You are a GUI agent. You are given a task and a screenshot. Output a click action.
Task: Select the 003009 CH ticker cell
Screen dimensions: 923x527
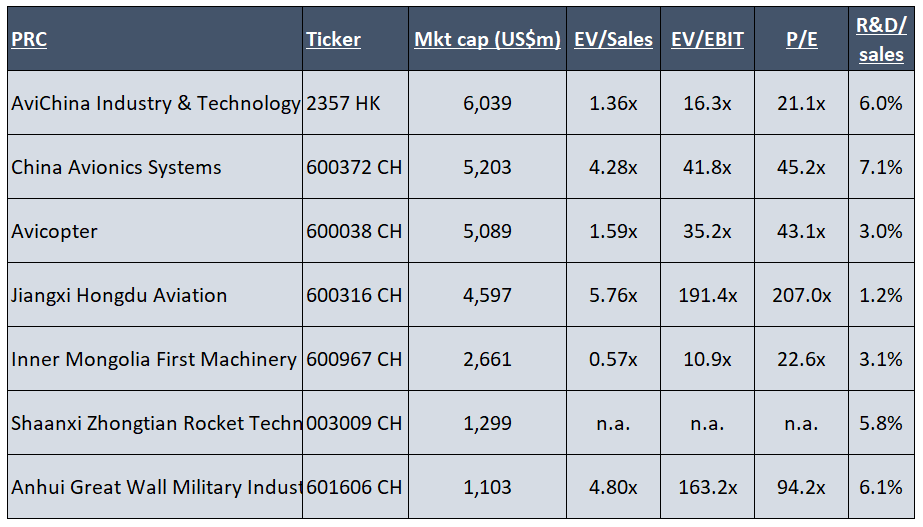[354, 423]
